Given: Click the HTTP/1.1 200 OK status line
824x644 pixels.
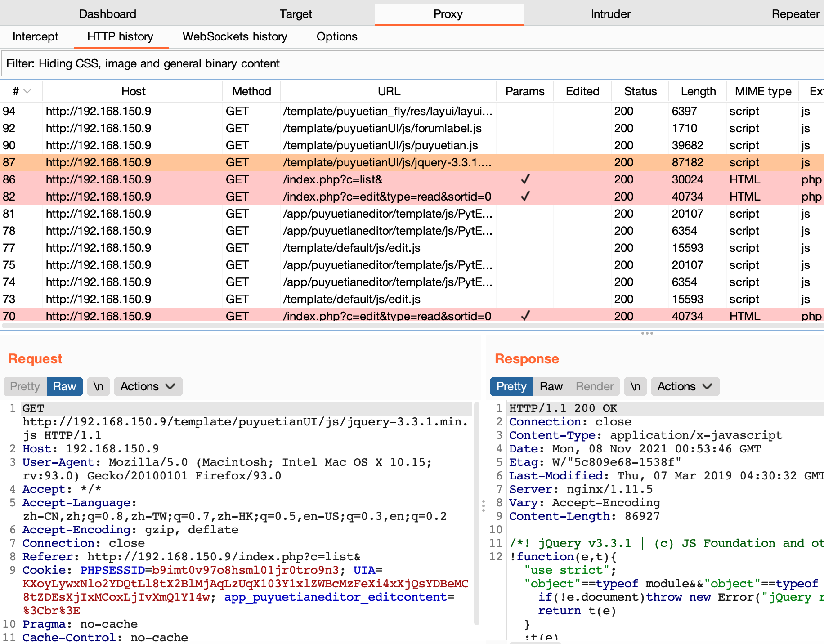Looking at the screenshot, I should [563, 408].
